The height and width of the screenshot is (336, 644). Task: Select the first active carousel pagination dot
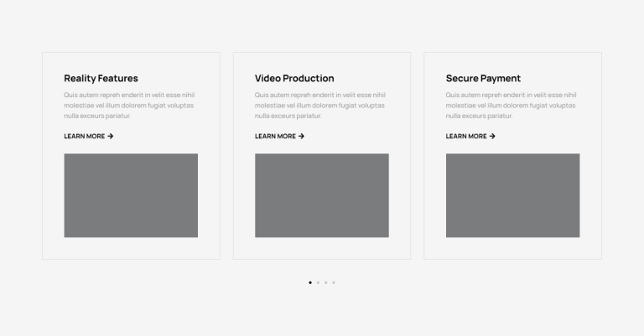[x=310, y=282]
